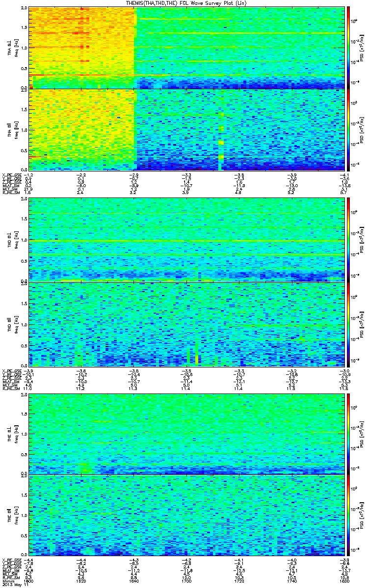Click the THE bottom-panel PSD color bar

[348, 515]
